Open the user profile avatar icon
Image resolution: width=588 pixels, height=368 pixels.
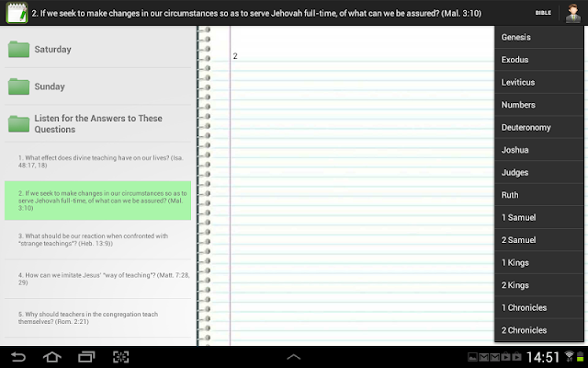pos(573,13)
